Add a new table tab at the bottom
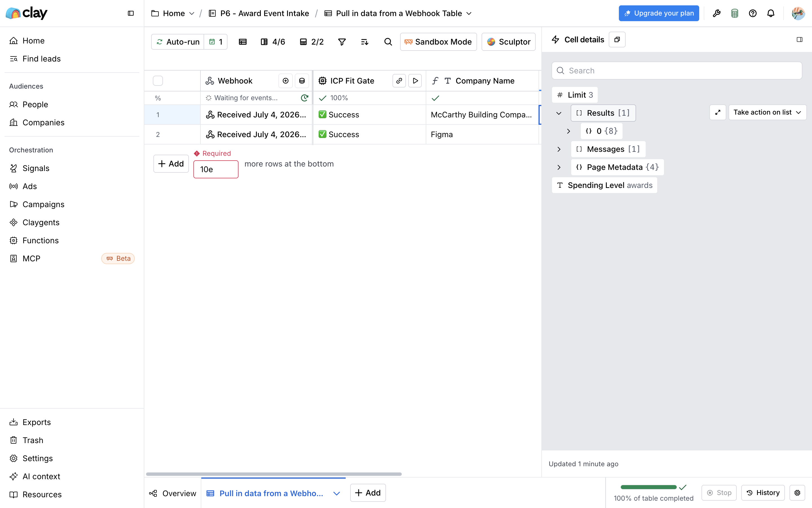Image resolution: width=812 pixels, height=508 pixels. coord(368,492)
